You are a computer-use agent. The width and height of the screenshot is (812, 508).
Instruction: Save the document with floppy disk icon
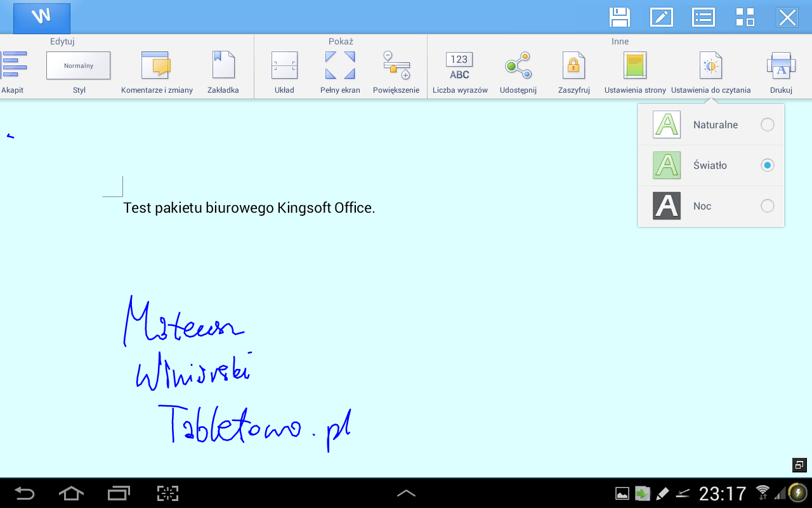(620, 17)
